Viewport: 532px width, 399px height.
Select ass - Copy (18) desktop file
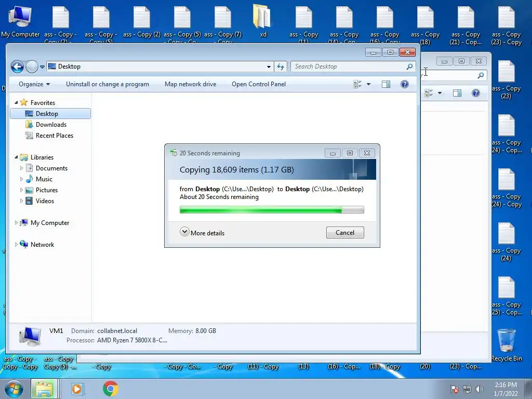tap(425, 26)
